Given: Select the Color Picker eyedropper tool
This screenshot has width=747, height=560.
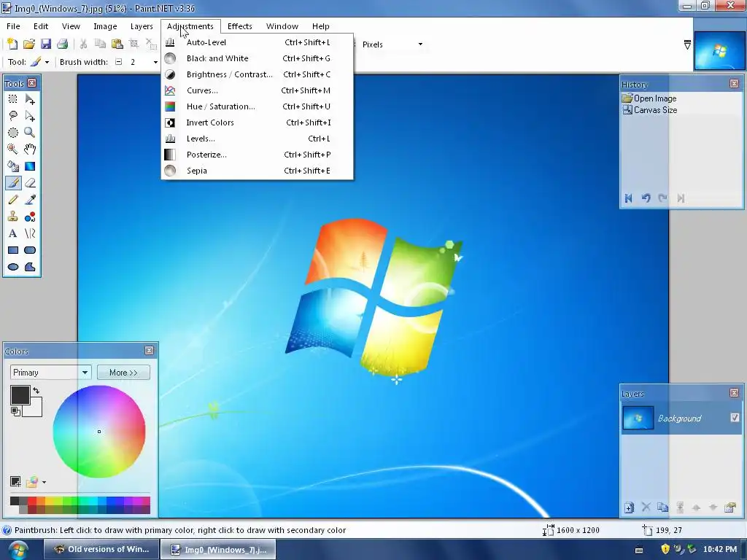Looking at the screenshot, I should coord(30,200).
